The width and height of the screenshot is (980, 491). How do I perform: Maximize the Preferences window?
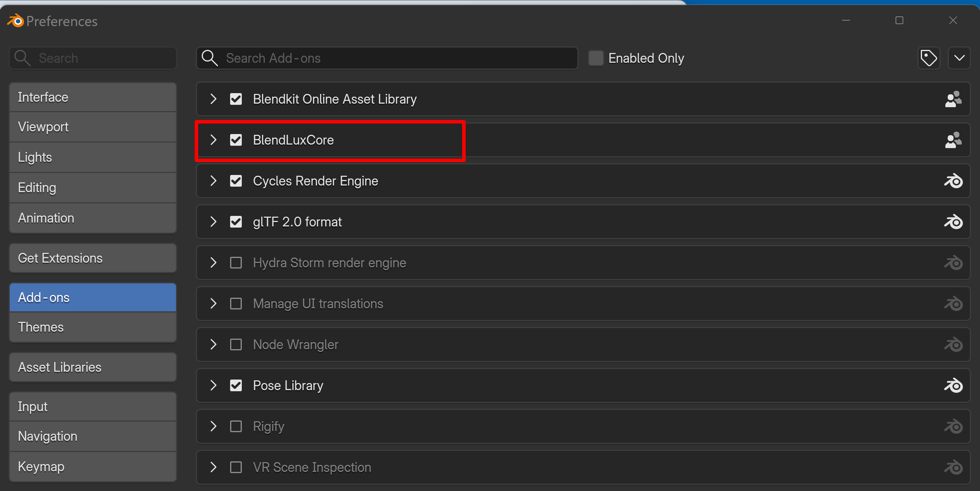(899, 20)
